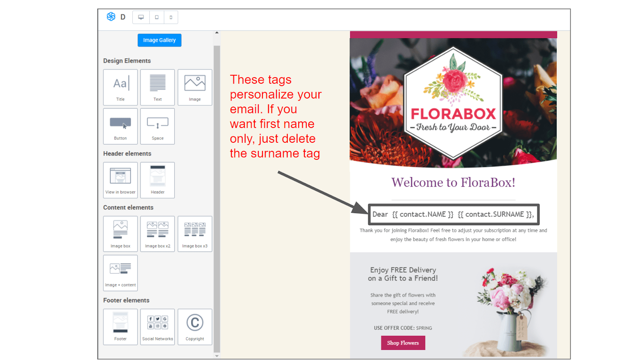Choose the Copyright footer element
The image size is (644, 362).
[195, 327]
